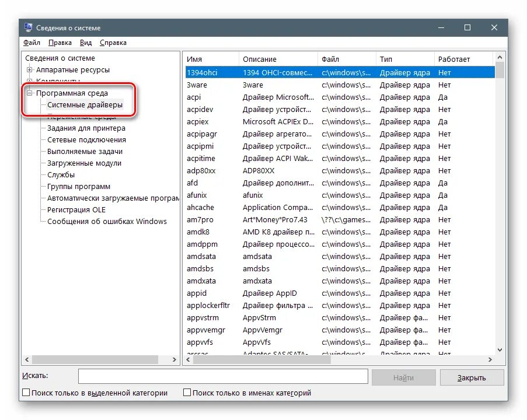Select the acpiex driver row
This screenshot has height=420, width=527.
coord(340,122)
